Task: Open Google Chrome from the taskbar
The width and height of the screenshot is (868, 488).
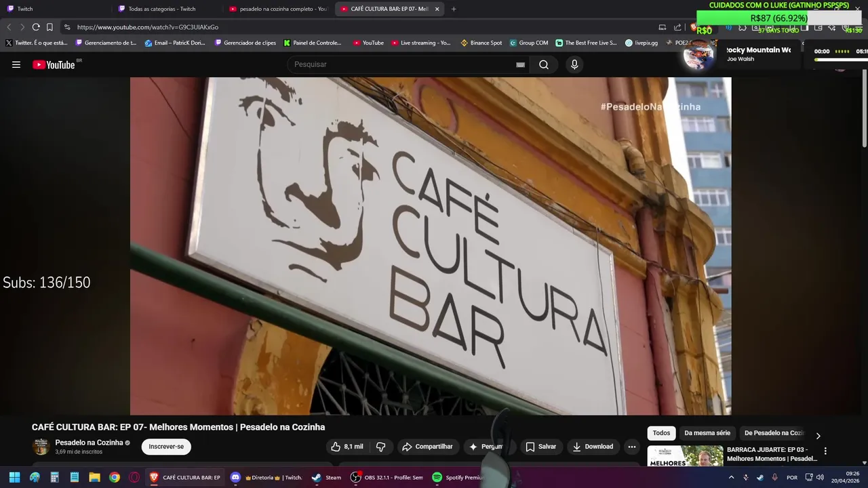Action: [x=115, y=477]
